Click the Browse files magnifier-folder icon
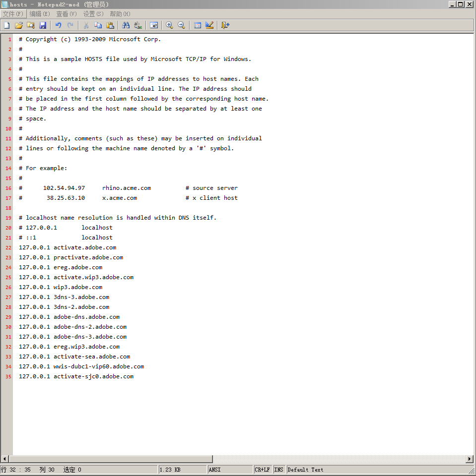476x476 pixels. [31, 25]
